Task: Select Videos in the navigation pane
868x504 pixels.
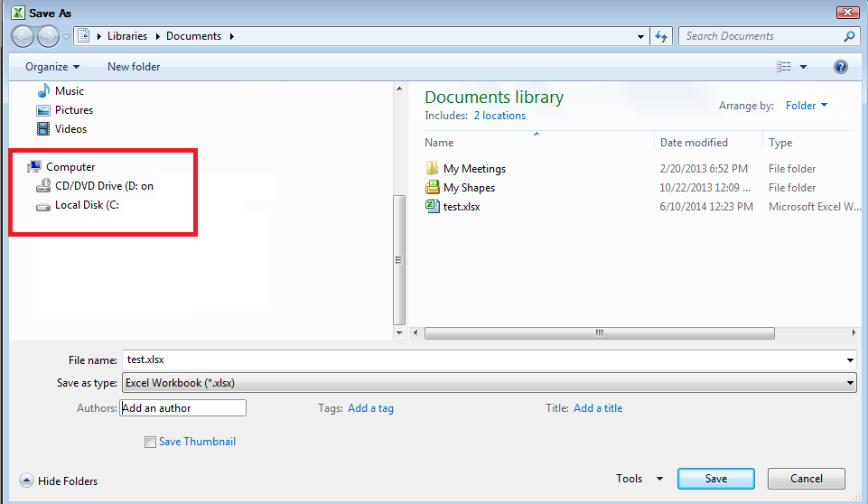Action: tap(70, 128)
